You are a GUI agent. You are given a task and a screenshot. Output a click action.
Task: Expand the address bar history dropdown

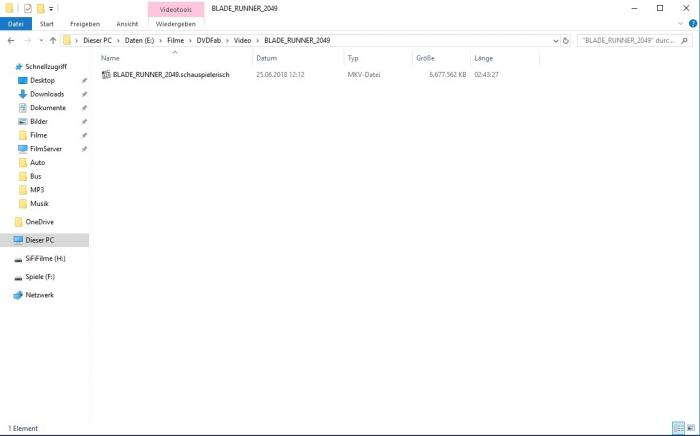[556, 41]
